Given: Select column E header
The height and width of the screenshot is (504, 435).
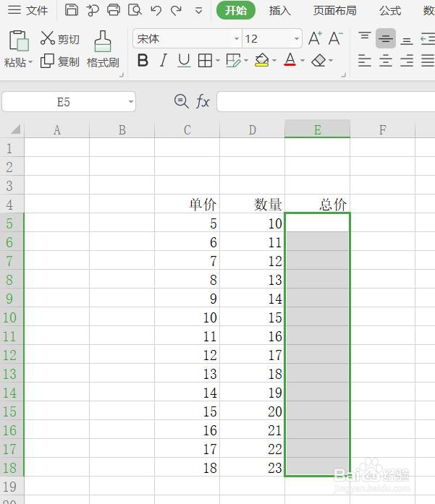Looking at the screenshot, I should (x=317, y=129).
